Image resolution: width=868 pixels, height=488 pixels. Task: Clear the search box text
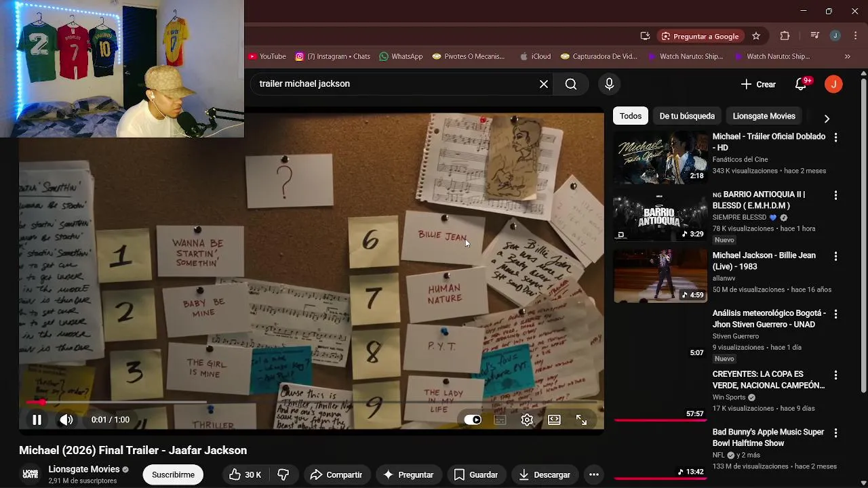tap(544, 84)
